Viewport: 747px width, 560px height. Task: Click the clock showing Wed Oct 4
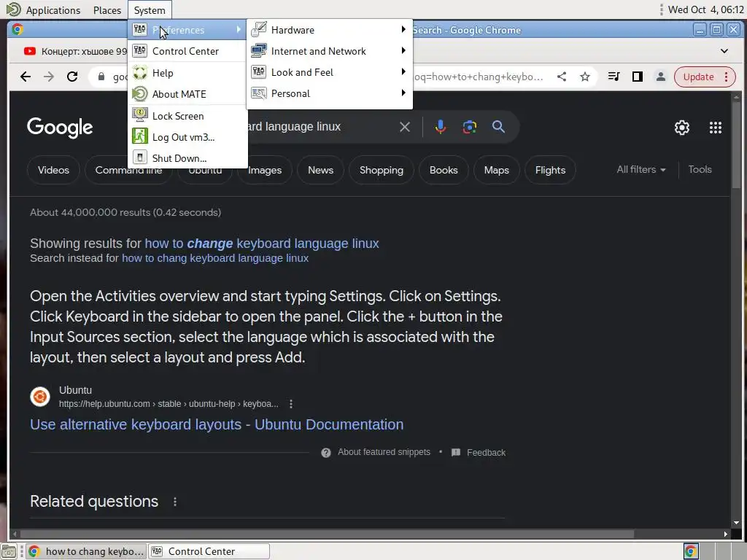click(x=705, y=9)
